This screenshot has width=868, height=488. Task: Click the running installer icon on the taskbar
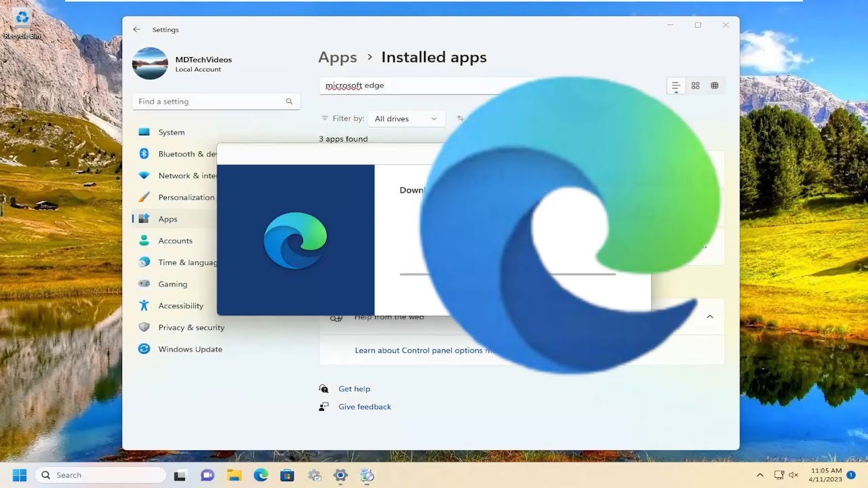pyautogui.click(x=367, y=475)
